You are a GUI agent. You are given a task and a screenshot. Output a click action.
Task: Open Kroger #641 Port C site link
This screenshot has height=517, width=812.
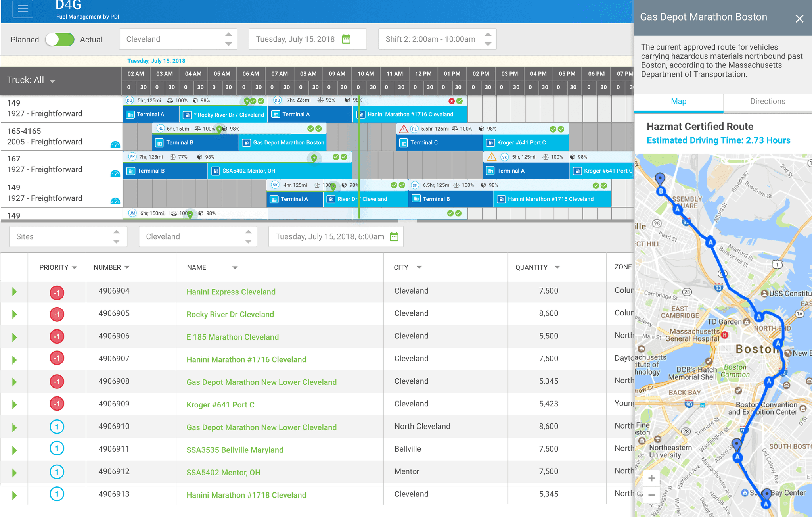pyautogui.click(x=220, y=405)
